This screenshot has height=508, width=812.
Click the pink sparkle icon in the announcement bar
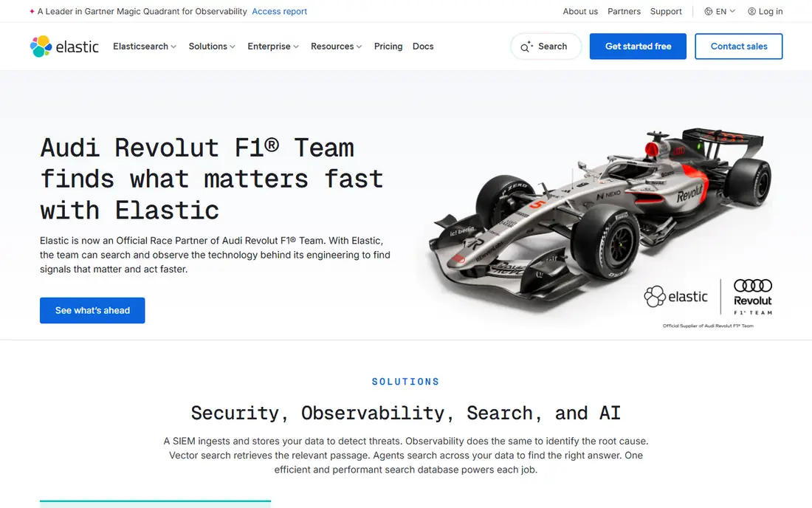coord(32,11)
